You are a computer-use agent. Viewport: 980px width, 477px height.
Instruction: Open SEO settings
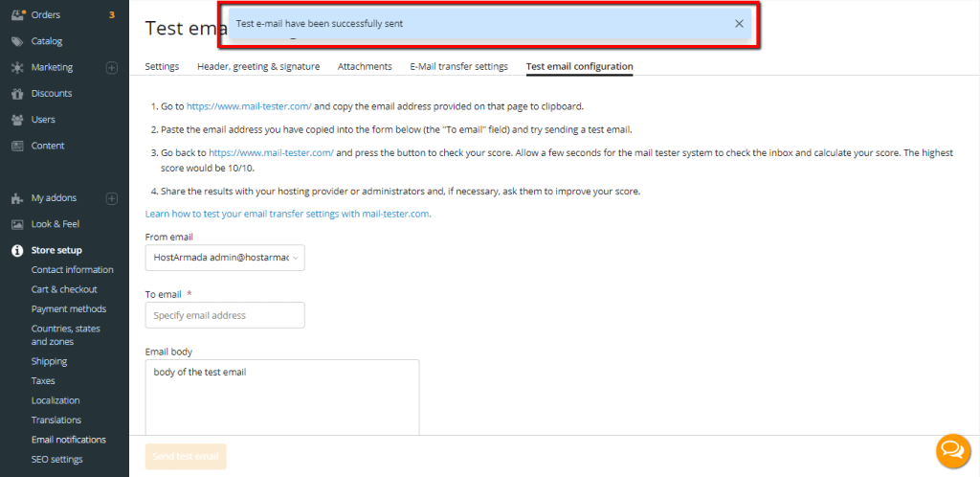[x=56, y=460]
